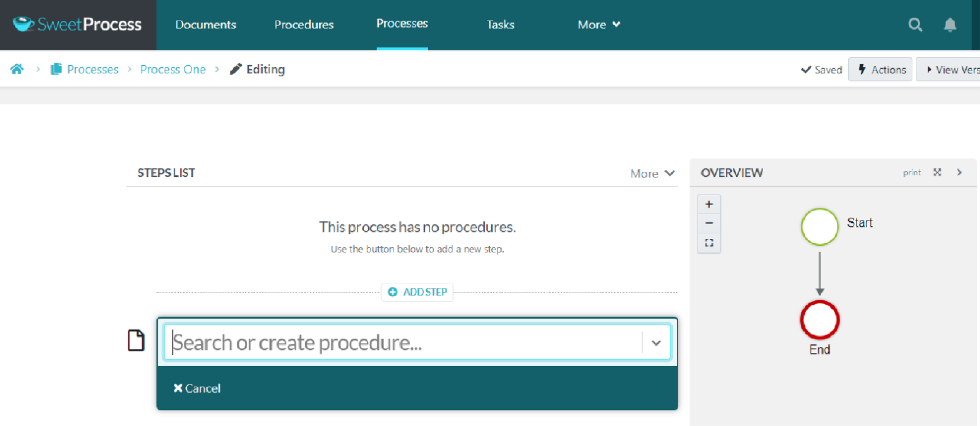Click the search magnifier icon

[x=915, y=25]
